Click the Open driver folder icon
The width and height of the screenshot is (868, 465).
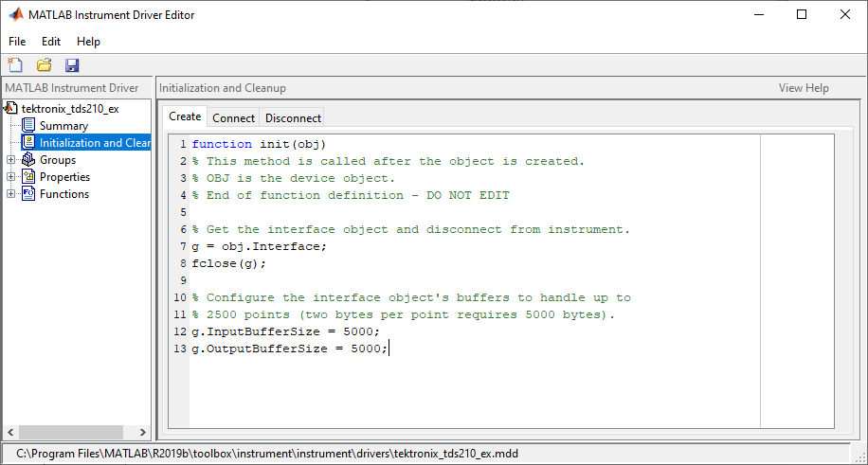click(x=44, y=65)
